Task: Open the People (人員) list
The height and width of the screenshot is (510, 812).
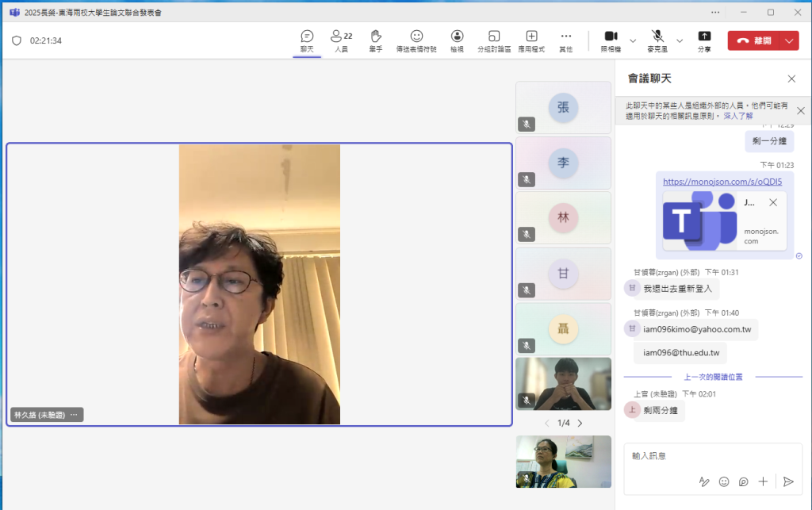Action: tap(341, 41)
